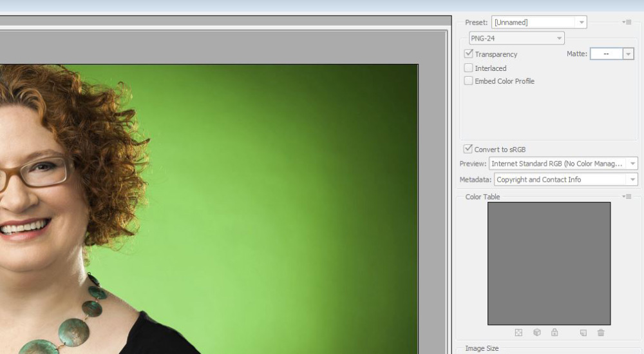Image resolution: width=644 pixels, height=354 pixels.
Task: Click the trash icon below Color Table
Action: (x=601, y=333)
